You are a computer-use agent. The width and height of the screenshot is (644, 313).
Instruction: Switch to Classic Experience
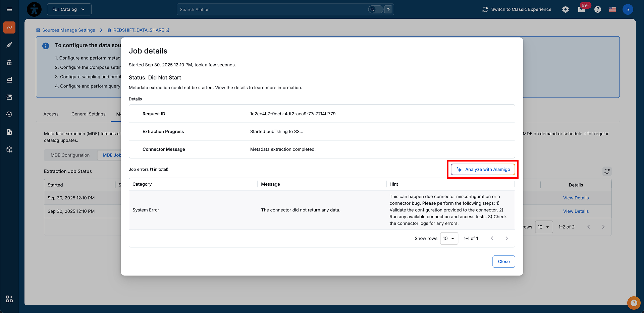click(517, 9)
